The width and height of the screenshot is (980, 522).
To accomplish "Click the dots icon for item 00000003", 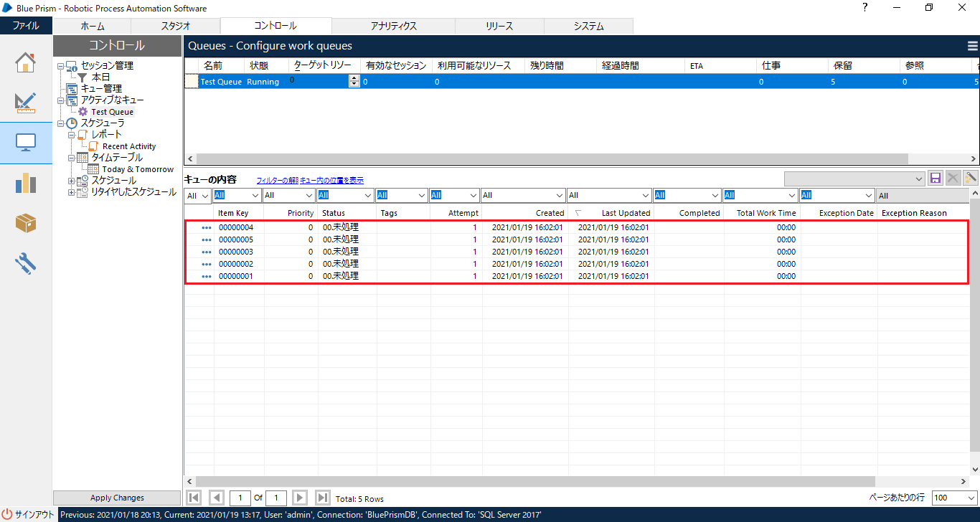I will click(207, 252).
